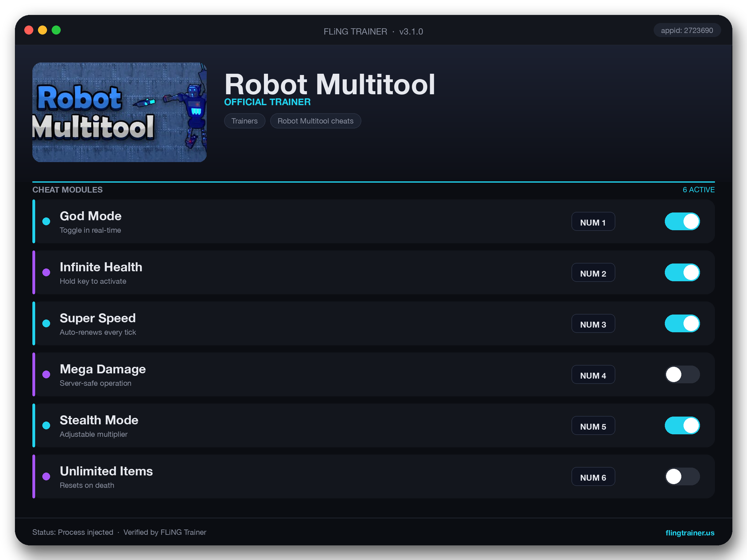Open the Robot Multitool cheats tag
This screenshot has width=747, height=560.
tap(315, 121)
